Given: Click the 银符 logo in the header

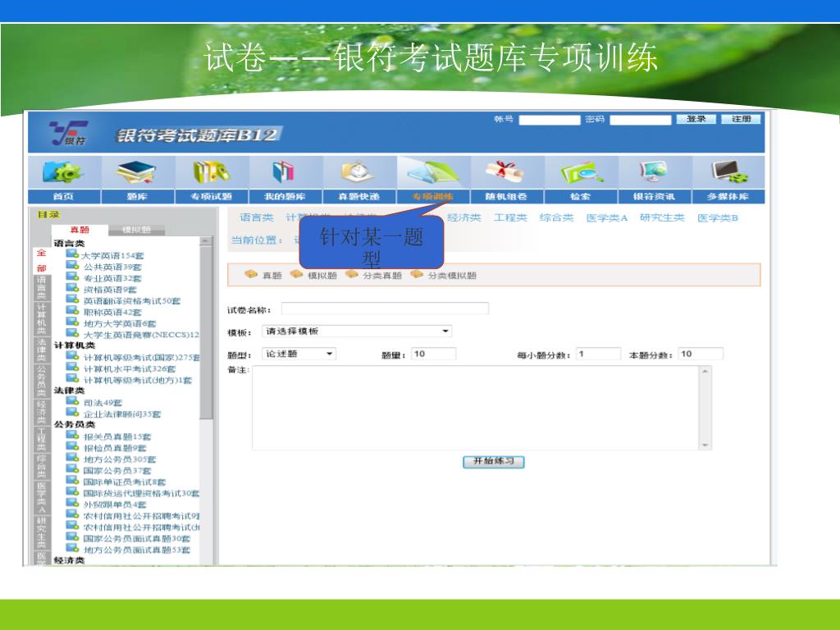Looking at the screenshot, I should tap(69, 133).
